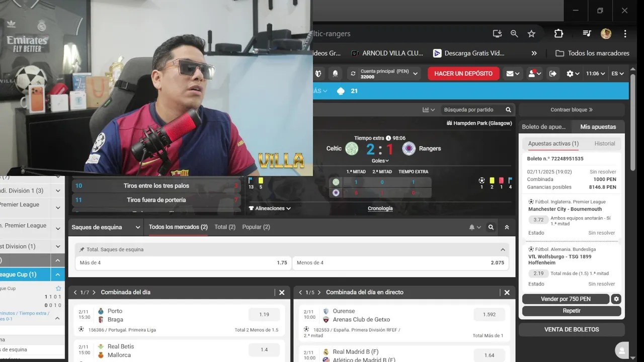Click the shield icon in the site header

[318, 73]
